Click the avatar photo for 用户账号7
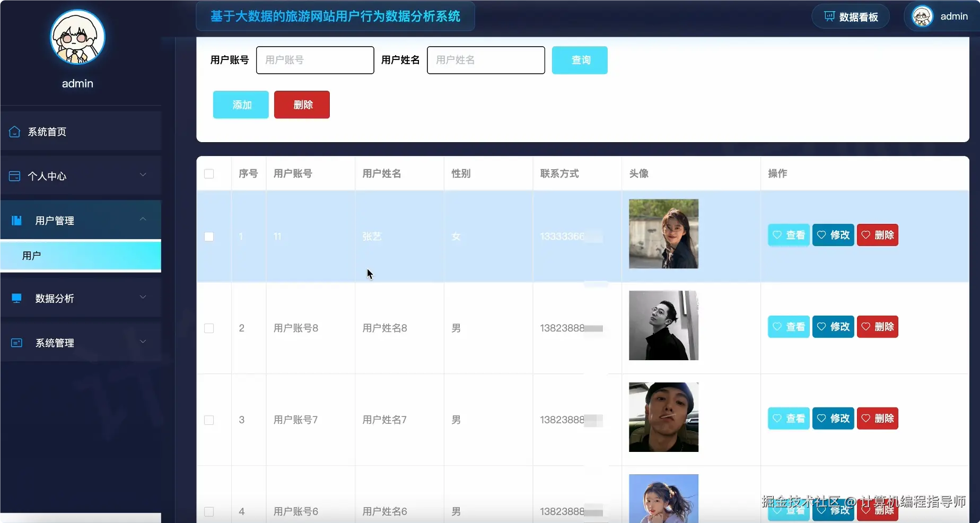 [x=663, y=417]
